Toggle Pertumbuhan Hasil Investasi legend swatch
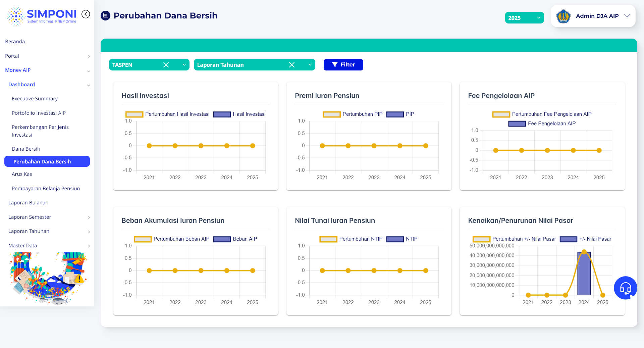This screenshot has height=348, width=644. tap(134, 114)
